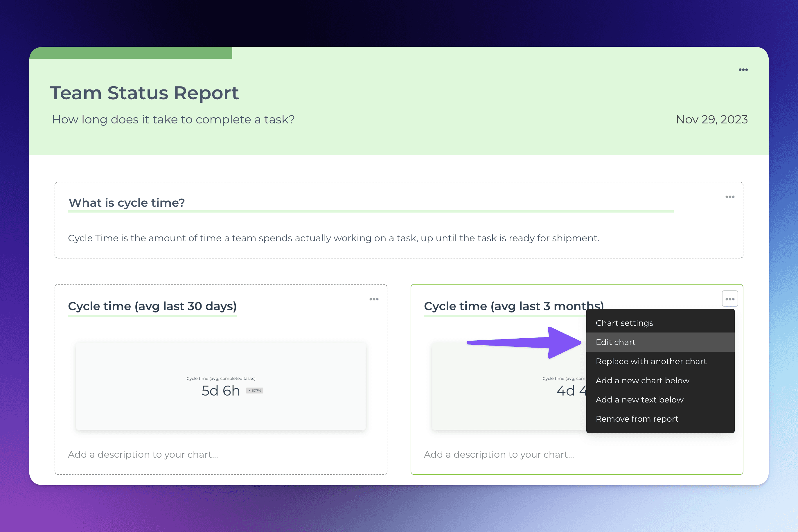Click 'Add a new chart below'
The width and height of the screenshot is (798, 532).
642,381
